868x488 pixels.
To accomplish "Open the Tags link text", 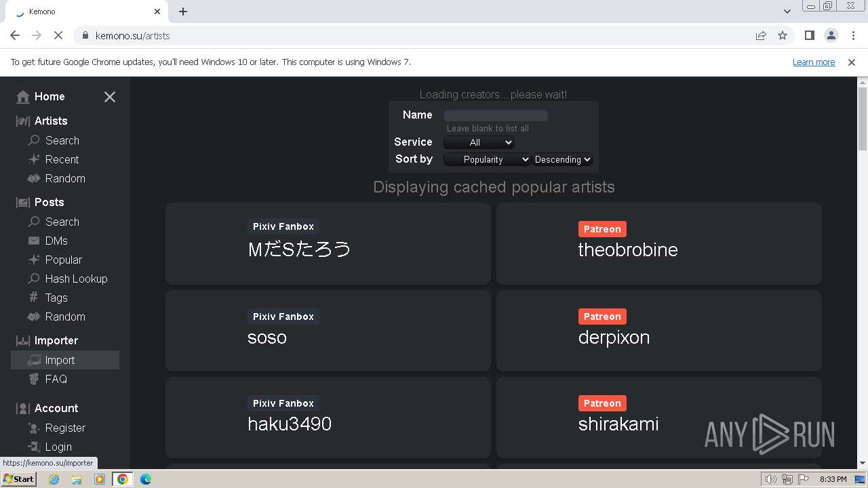I will click(x=56, y=298).
